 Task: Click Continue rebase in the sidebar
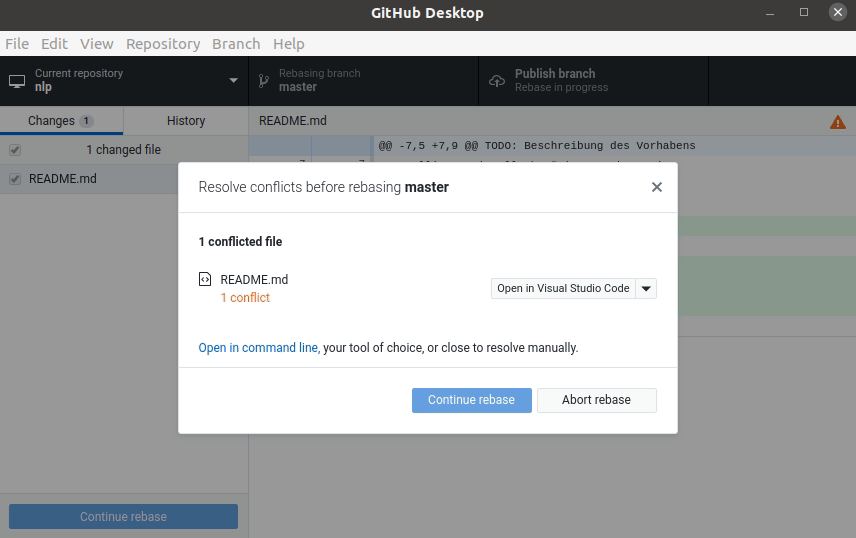[x=123, y=517]
